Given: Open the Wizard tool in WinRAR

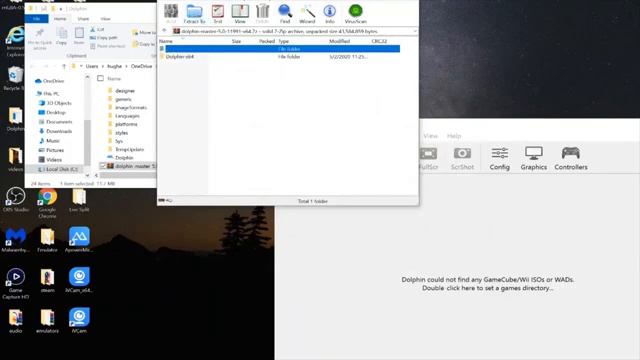Looking at the screenshot, I should pos(307,13).
